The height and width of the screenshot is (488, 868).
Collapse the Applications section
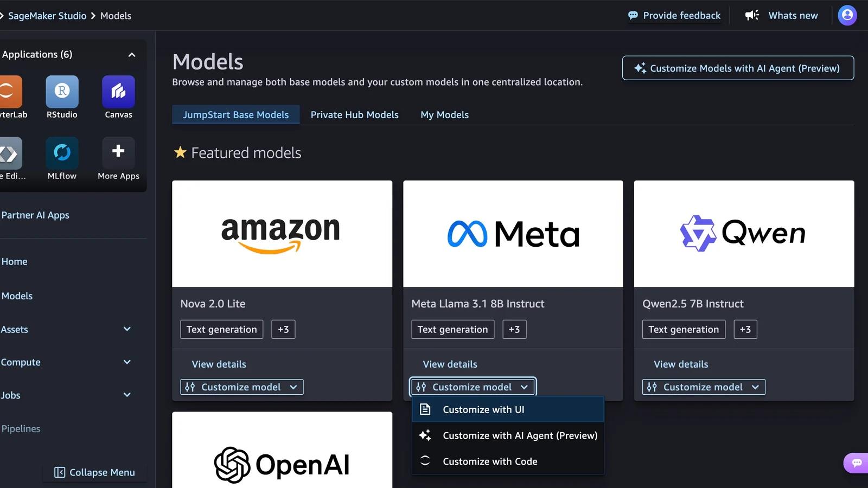132,54
